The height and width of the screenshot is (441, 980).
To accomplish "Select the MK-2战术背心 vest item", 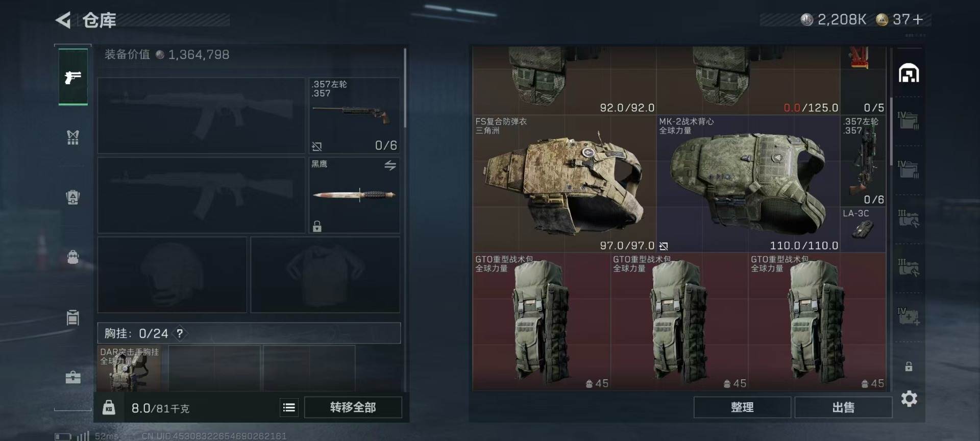I will coord(748,184).
